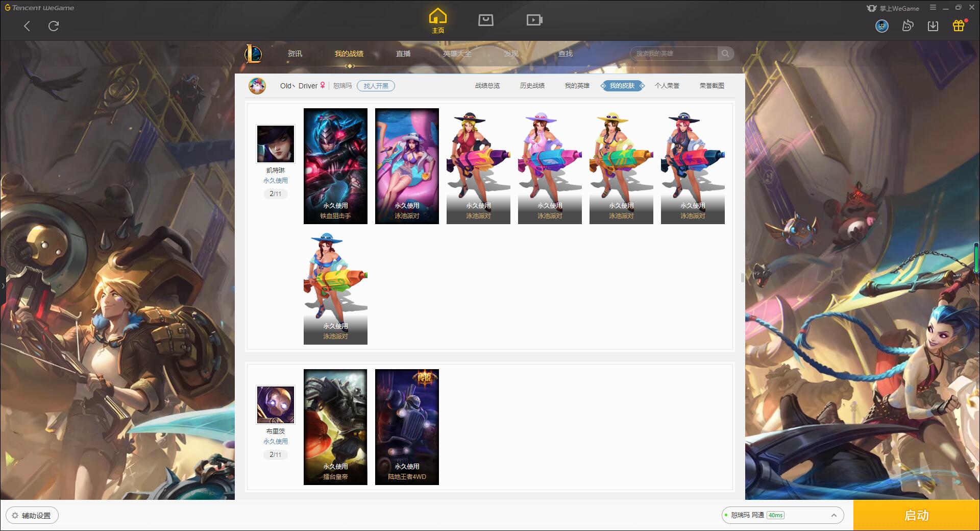This screenshot has height=531, width=980.
Task: Switch to the 我的战绩 tab
Action: (x=349, y=54)
